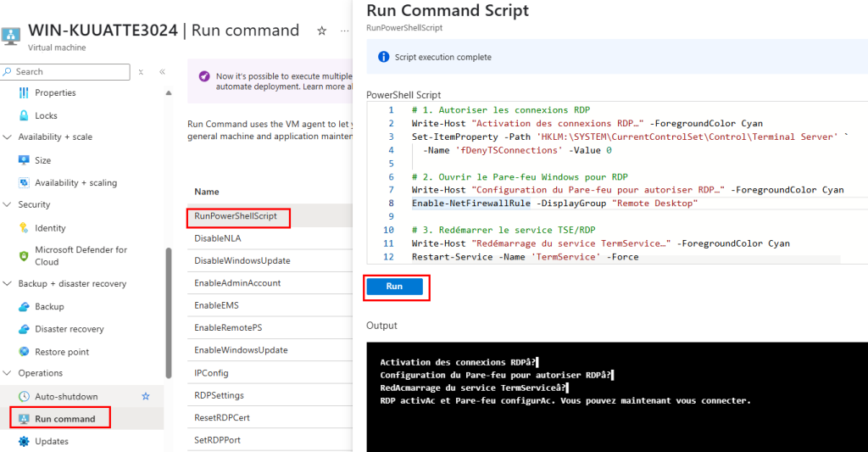The width and height of the screenshot is (868, 452).
Task: Click the Size monitor icon
Action: [x=24, y=160]
